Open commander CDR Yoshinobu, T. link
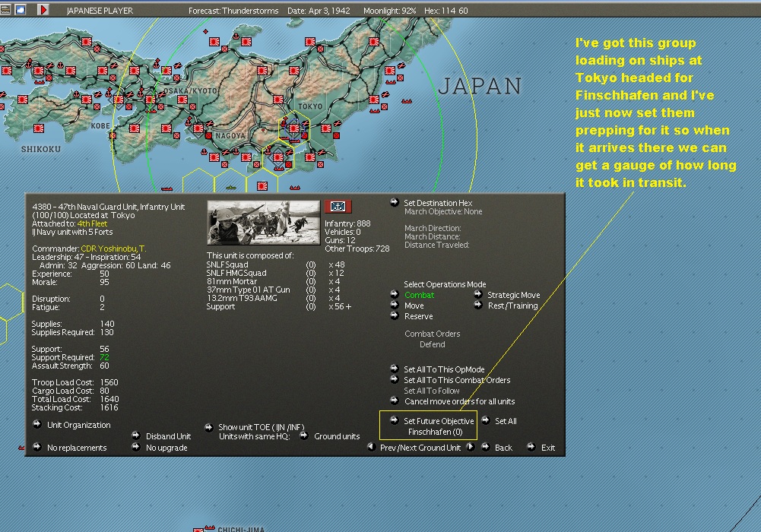This screenshot has width=761, height=532. point(113,249)
